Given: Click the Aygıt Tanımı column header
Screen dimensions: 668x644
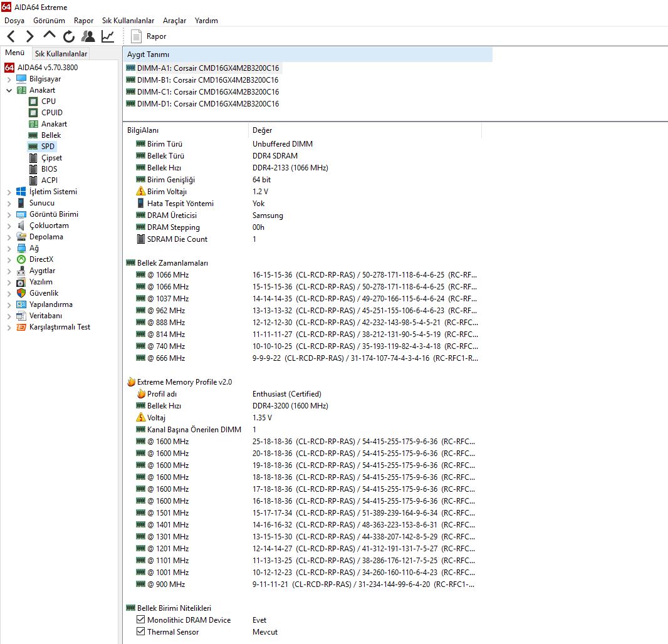Looking at the screenshot, I should point(308,55).
